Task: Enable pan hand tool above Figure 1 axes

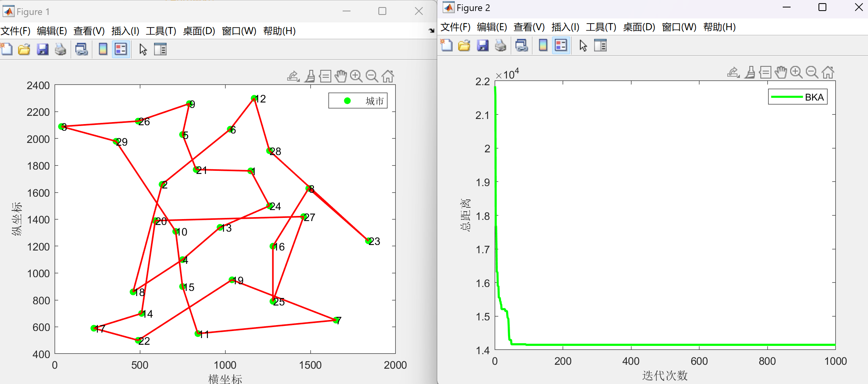Action: (341, 76)
